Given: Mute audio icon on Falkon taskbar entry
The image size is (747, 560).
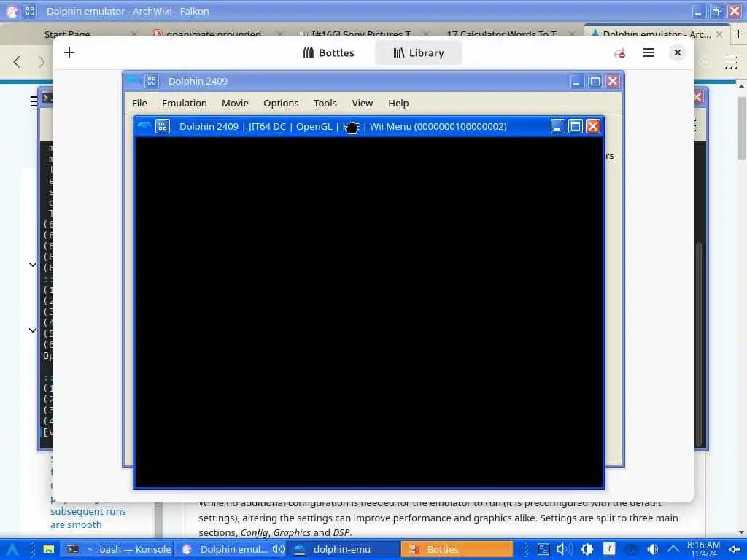Looking at the screenshot, I should coord(278,549).
